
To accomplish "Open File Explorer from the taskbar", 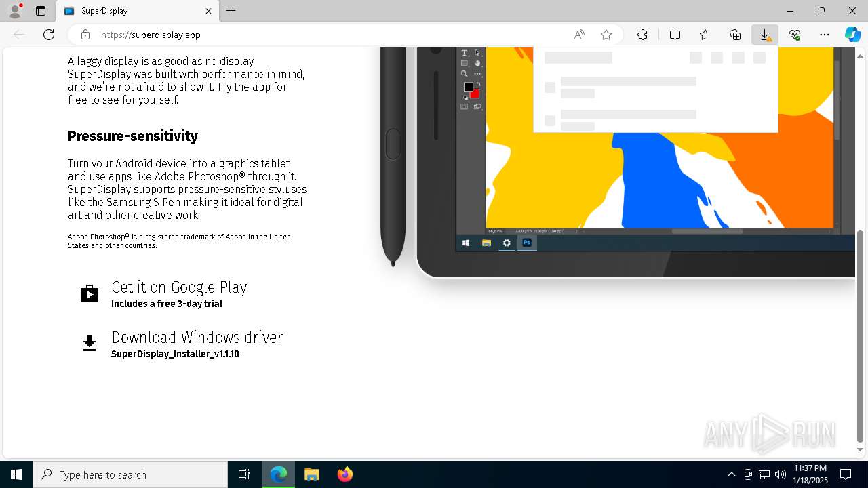I will (x=311, y=474).
